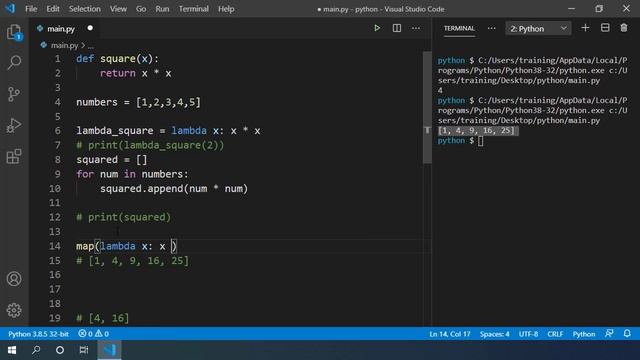Place cursor on line 14 map code
The height and width of the screenshot is (360, 640).
click(x=127, y=246)
